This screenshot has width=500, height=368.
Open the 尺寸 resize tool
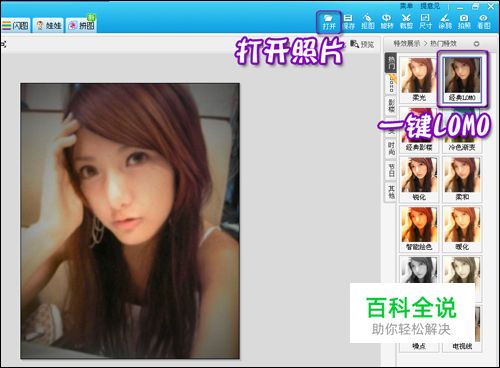(x=425, y=22)
